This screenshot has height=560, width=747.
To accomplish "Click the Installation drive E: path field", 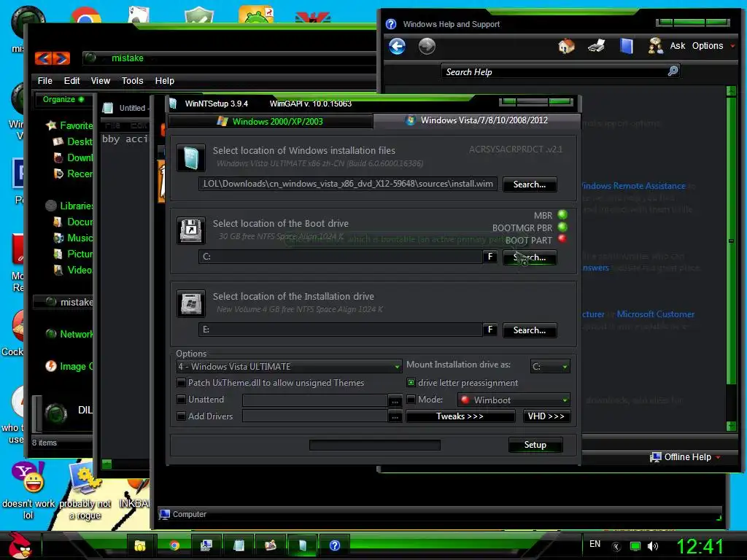I will 340,330.
